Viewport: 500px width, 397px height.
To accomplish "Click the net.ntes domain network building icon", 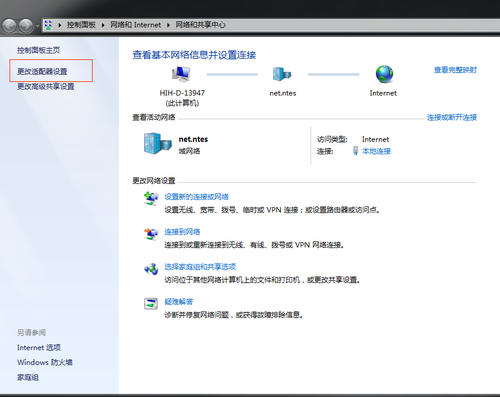I will (158, 144).
